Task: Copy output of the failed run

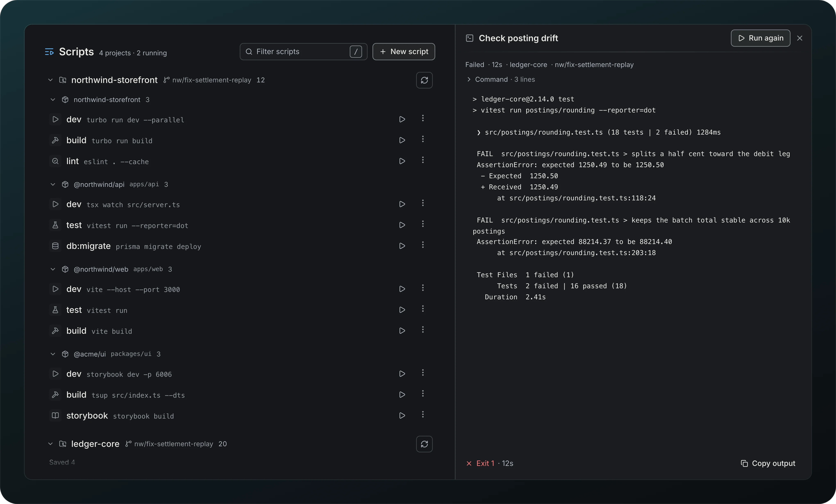Action: [x=768, y=463]
